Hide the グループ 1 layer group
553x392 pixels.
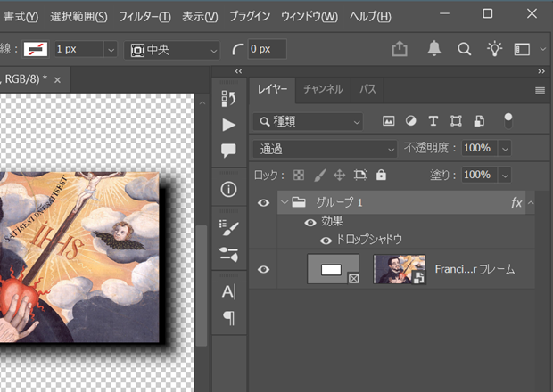click(263, 203)
